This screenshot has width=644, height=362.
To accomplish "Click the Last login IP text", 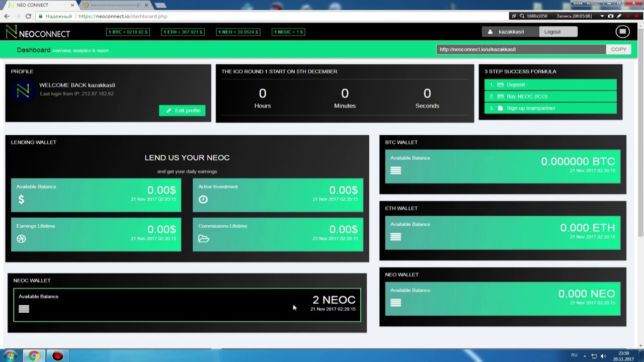I will [77, 94].
